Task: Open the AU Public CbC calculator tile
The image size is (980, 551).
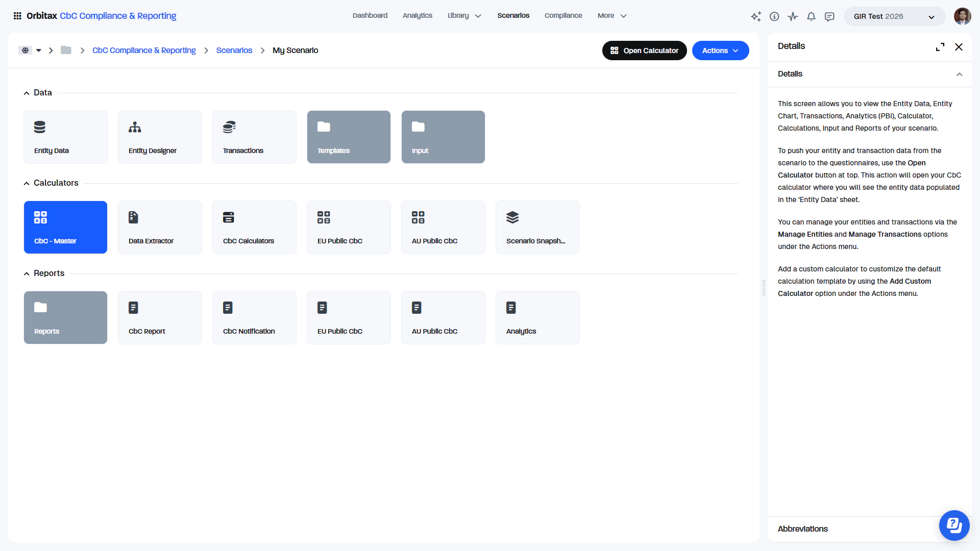Action: (443, 227)
